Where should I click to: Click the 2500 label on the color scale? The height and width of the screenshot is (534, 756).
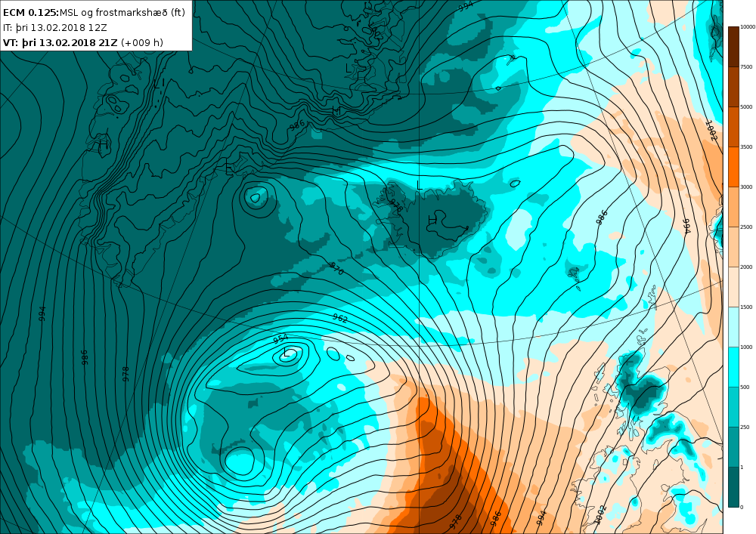(x=746, y=227)
